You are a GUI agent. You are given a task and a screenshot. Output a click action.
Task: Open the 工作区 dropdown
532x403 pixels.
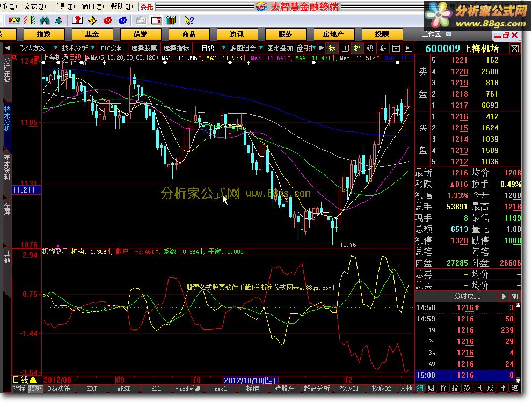pyautogui.click(x=449, y=34)
